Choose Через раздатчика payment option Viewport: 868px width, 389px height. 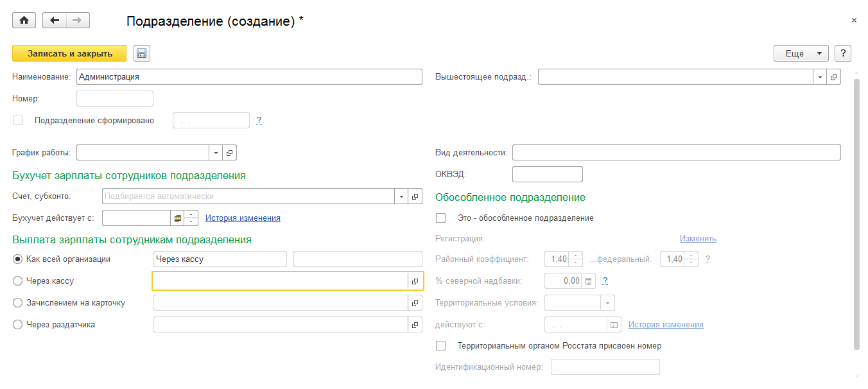[17, 325]
